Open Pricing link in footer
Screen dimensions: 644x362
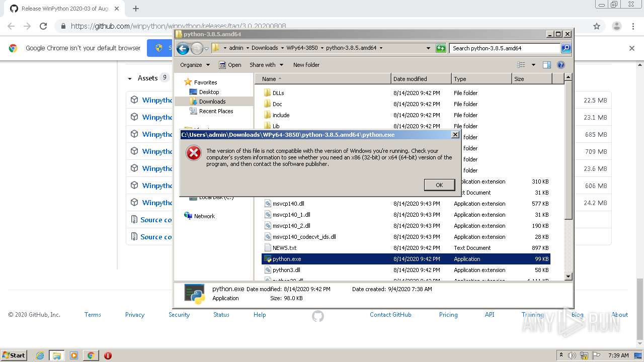coord(448,315)
